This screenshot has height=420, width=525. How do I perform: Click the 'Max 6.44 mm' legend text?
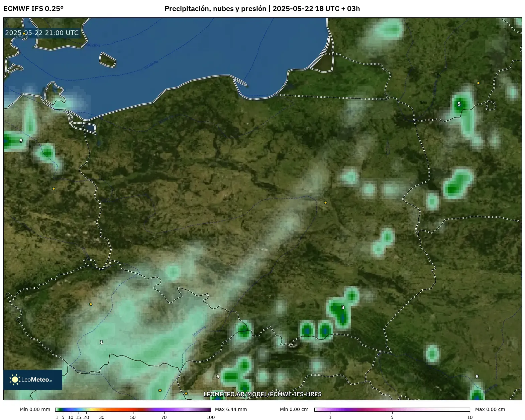tap(231, 409)
